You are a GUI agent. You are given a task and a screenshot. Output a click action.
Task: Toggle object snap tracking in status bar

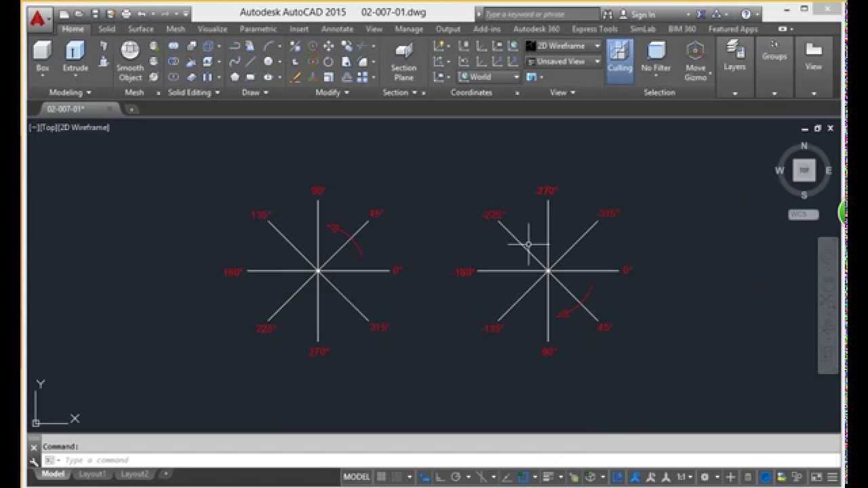(x=507, y=476)
